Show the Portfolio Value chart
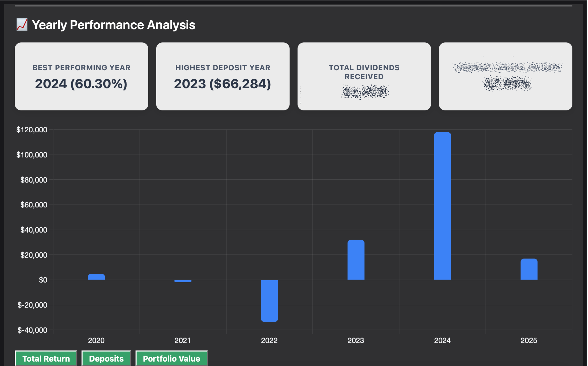 click(171, 358)
